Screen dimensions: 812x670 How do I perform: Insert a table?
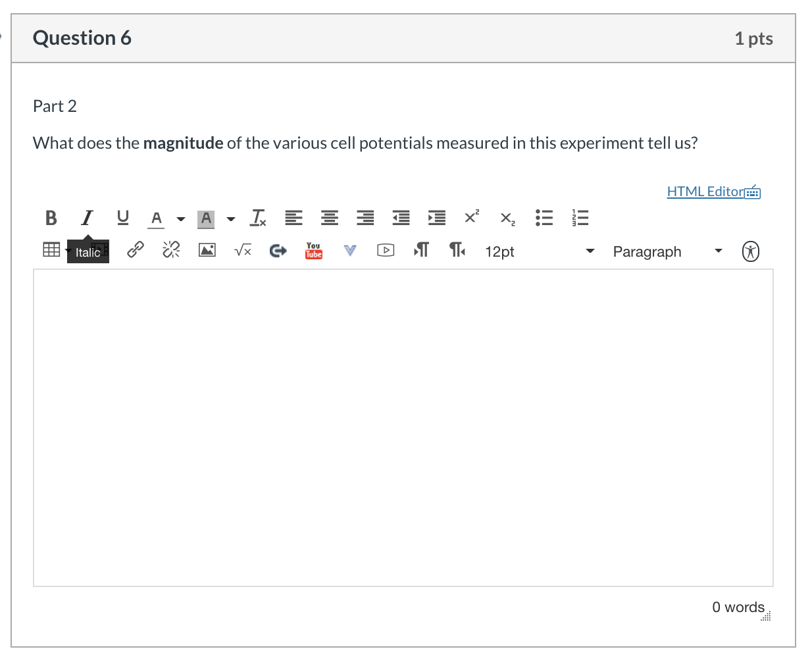(51, 250)
